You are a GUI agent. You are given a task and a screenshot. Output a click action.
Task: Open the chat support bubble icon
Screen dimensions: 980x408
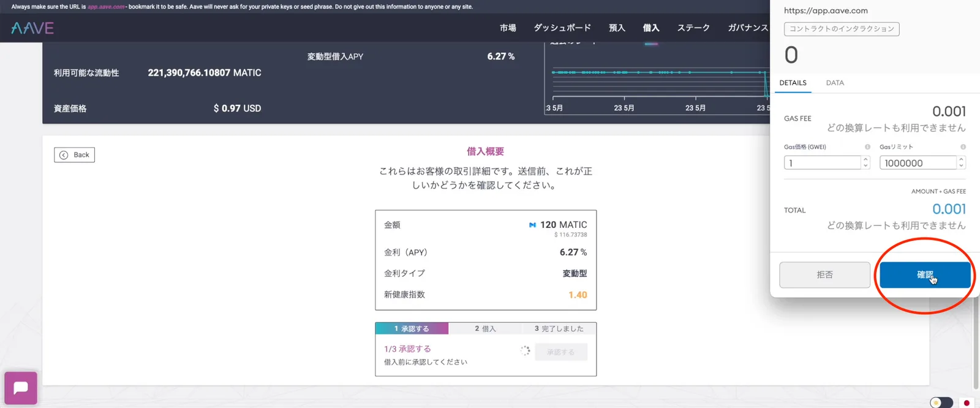click(21, 388)
